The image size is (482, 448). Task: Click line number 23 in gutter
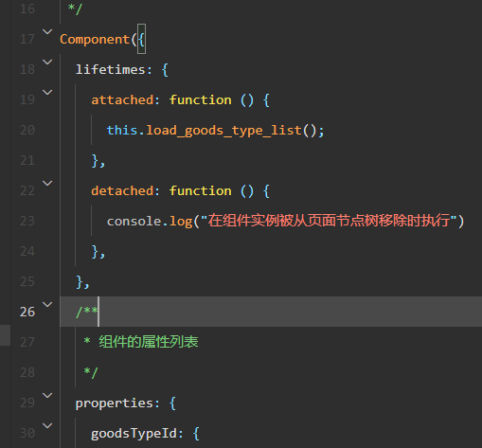click(x=27, y=221)
